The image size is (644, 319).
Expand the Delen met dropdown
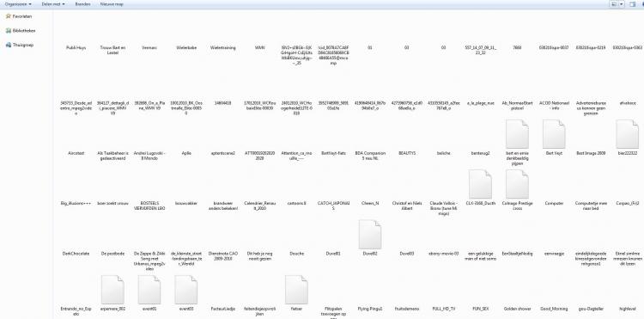coord(53,4)
